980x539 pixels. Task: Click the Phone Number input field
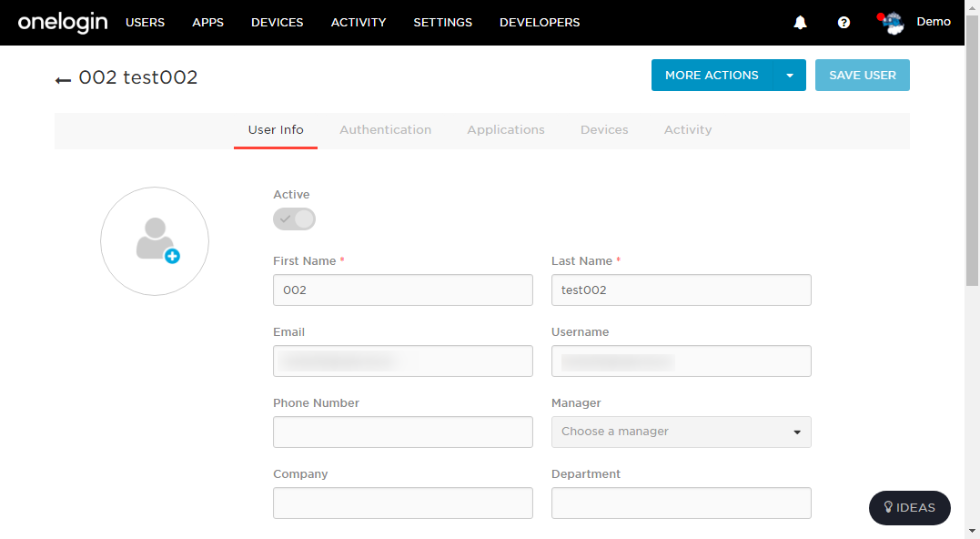click(403, 432)
